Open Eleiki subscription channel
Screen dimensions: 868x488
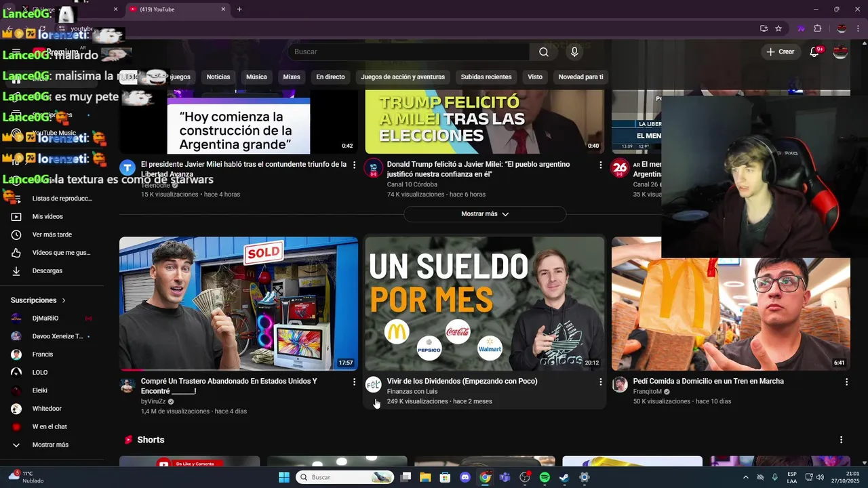coord(52,390)
